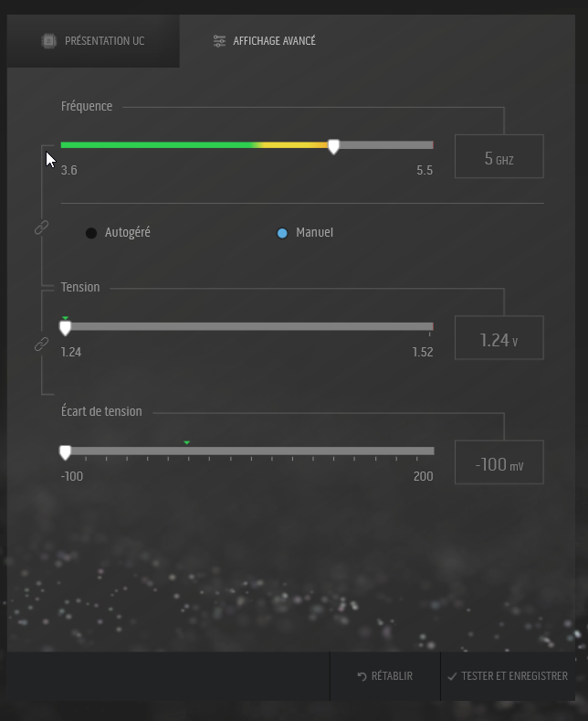Click the -100 mV offset value field
This screenshot has width=588, height=721.
(499, 464)
